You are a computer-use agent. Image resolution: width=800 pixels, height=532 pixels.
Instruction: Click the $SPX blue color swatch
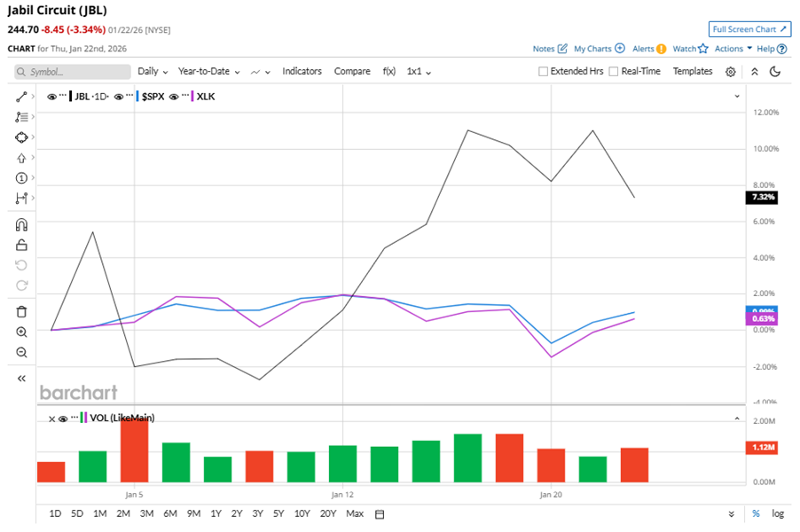coord(137,97)
